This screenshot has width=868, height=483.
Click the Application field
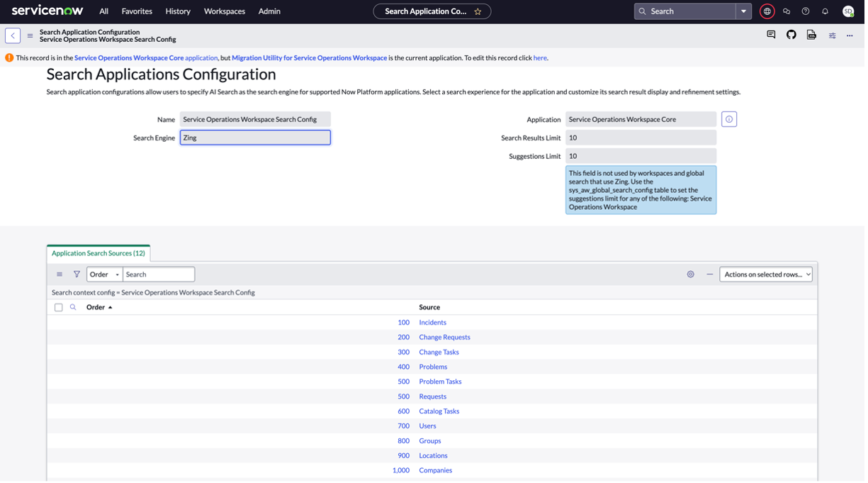point(643,120)
